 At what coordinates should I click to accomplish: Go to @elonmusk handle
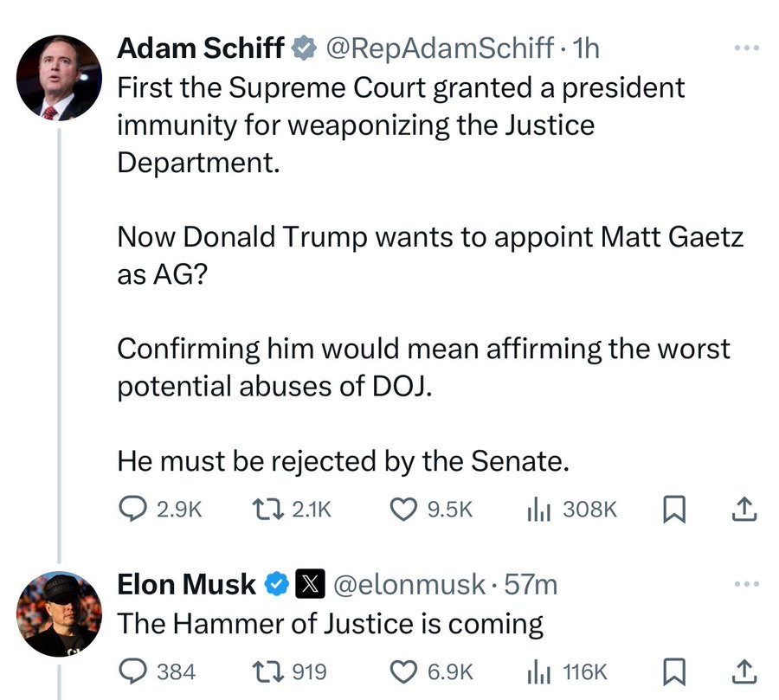tap(409, 586)
